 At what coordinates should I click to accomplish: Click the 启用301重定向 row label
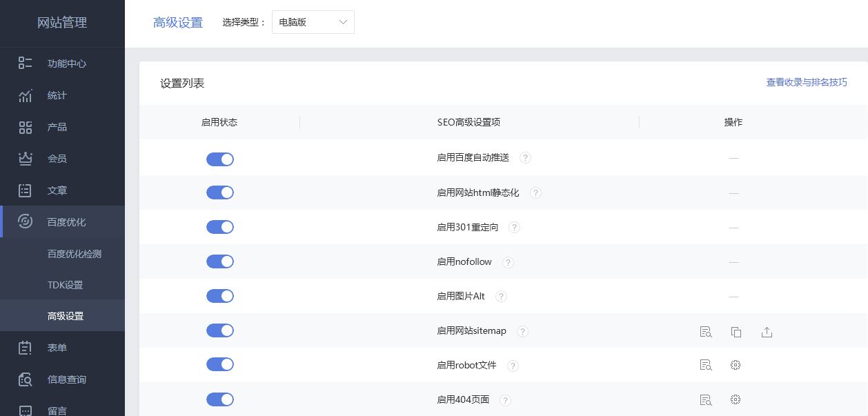click(468, 227)
